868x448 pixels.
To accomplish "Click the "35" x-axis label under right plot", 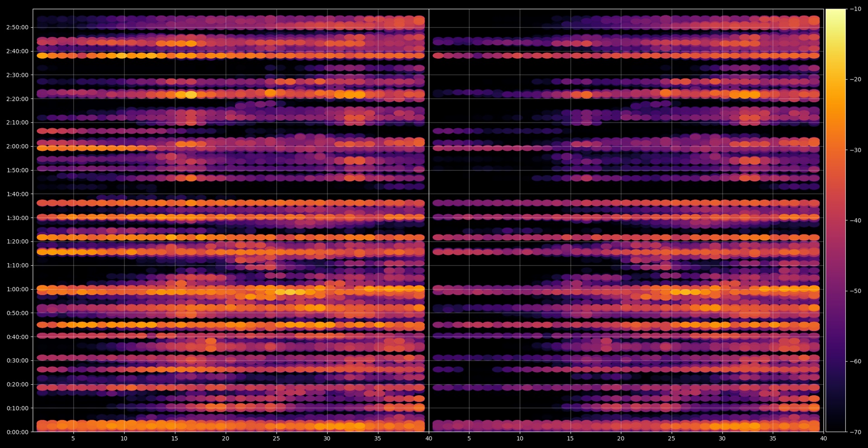I will tap(773, 439).
